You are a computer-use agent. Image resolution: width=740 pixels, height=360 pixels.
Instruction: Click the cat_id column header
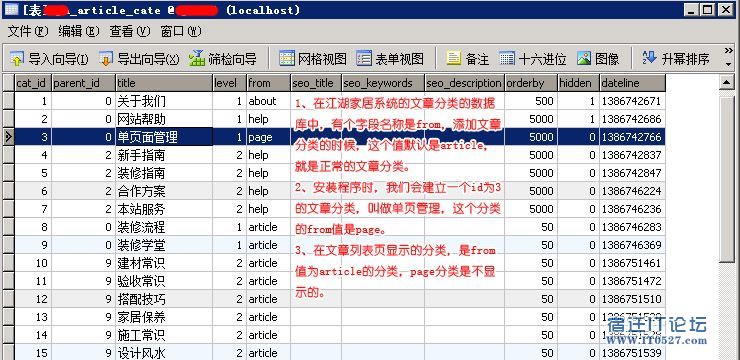tap(33, 83)
